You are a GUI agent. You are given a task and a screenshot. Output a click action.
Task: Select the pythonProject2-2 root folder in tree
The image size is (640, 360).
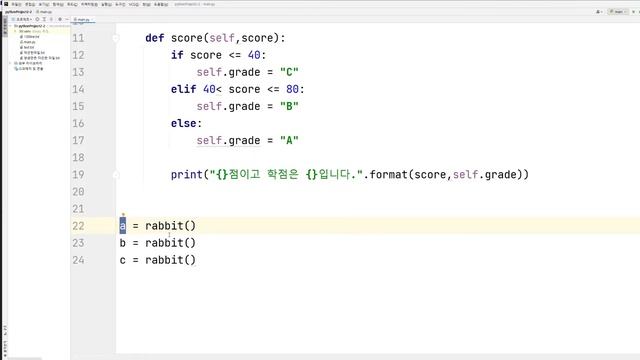pos(31,26)
